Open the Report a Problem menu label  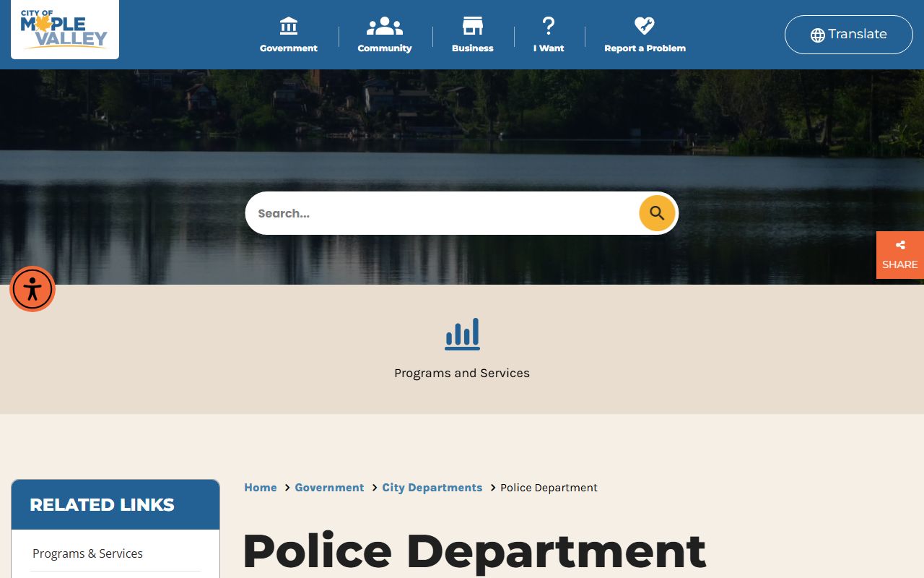pyautogui.click(x=645, y=48)
